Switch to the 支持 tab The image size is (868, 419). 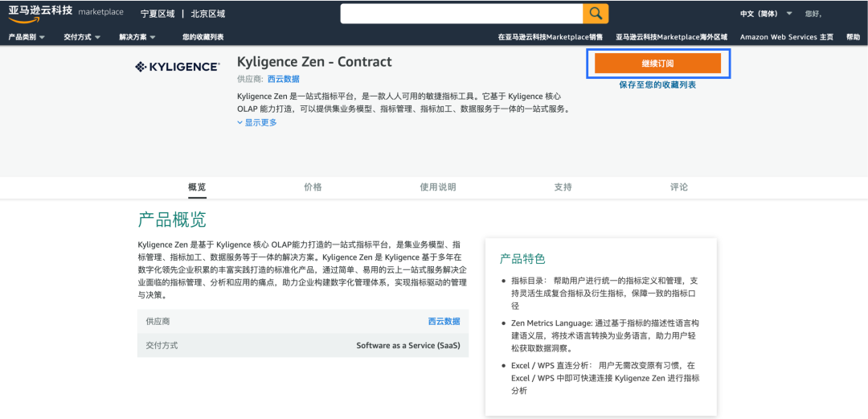point(563,187)
